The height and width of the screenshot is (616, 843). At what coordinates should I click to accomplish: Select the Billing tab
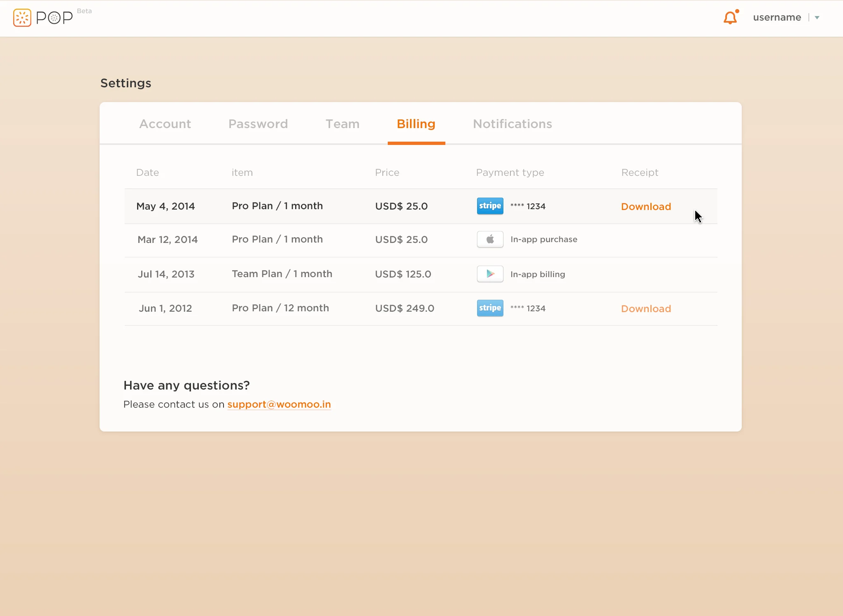(416, 124)
